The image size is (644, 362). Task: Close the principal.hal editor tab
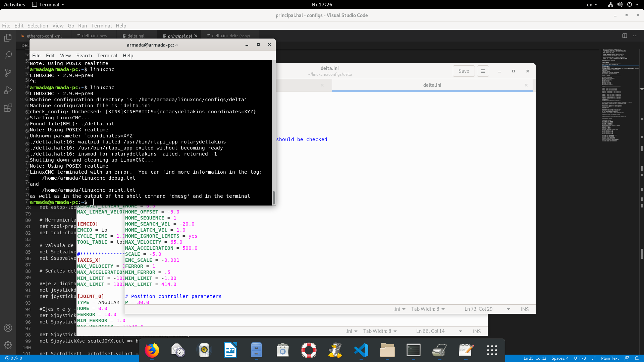tap(196, 36)
